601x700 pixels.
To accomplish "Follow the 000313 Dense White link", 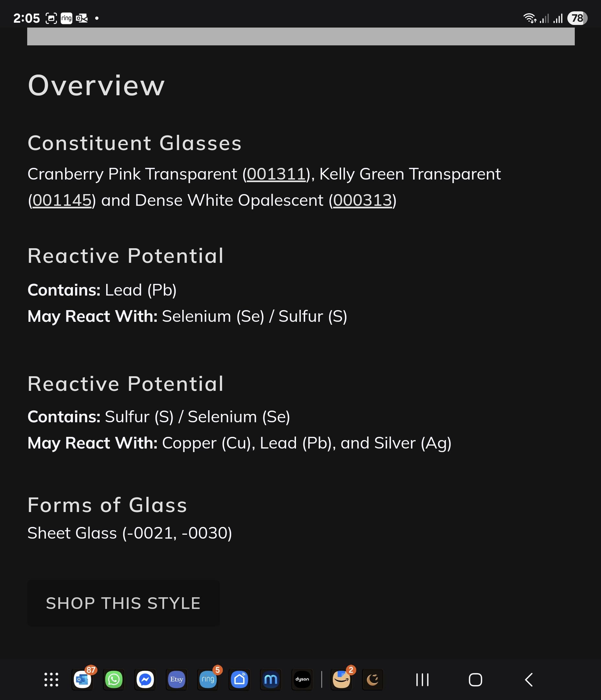I will (x=362, y=200).
